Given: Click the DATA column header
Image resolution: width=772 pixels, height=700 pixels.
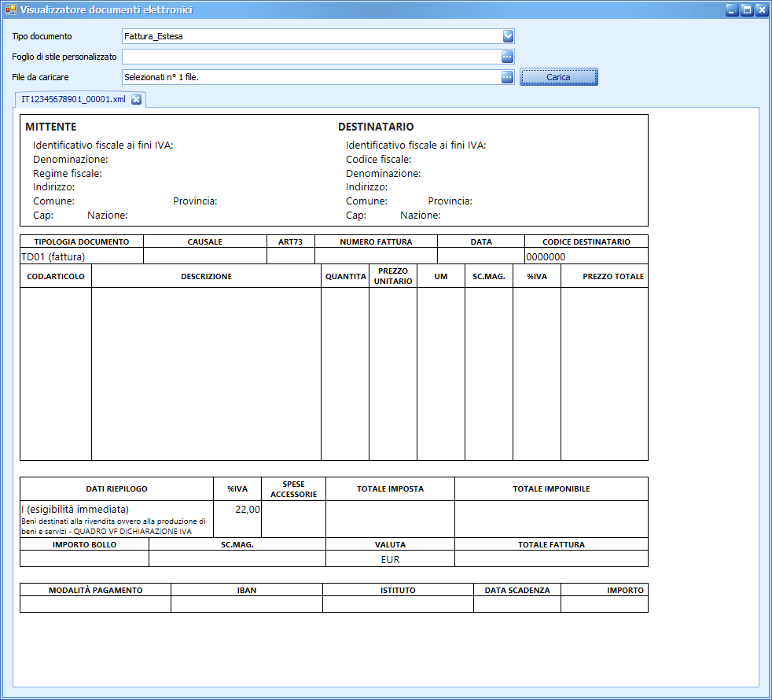Looking at the screenshot, I should (x=481, y=242).
